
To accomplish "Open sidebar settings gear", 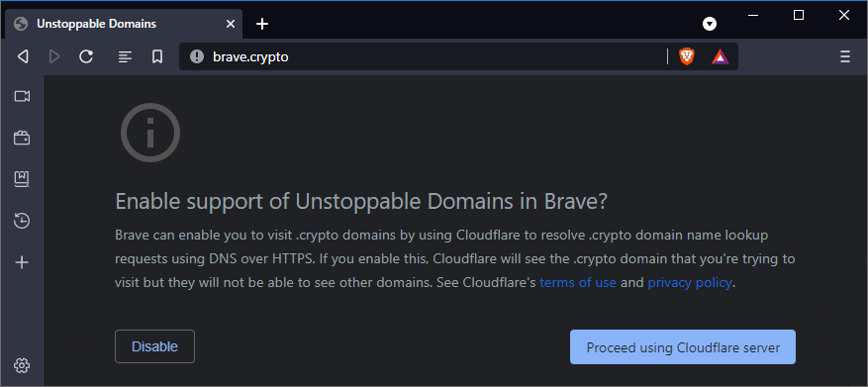I will click(x=22, y=365).
